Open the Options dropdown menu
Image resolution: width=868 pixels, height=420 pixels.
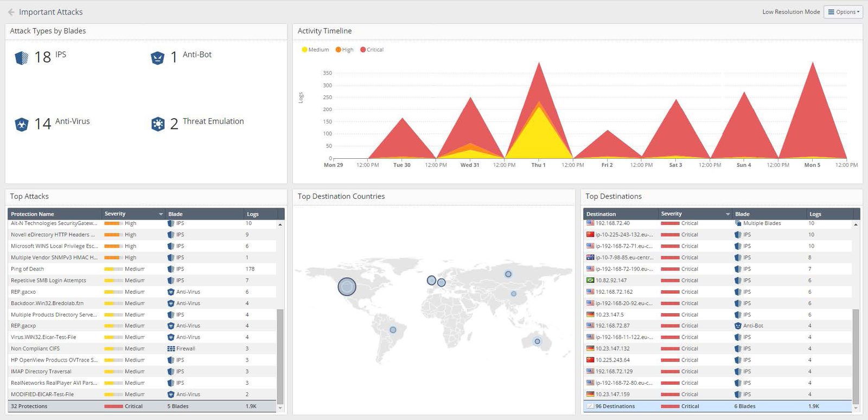(x=844, y=12)
